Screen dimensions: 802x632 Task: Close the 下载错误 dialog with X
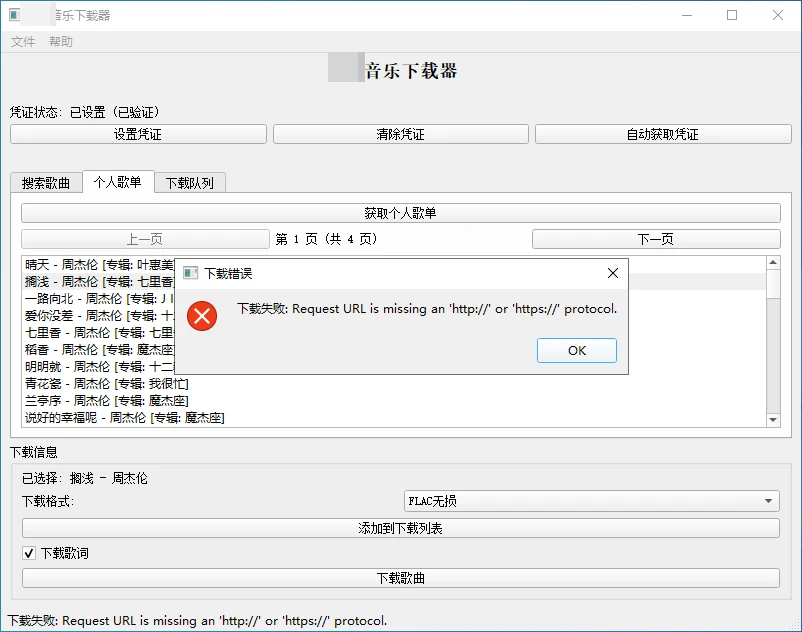(613, 273)
